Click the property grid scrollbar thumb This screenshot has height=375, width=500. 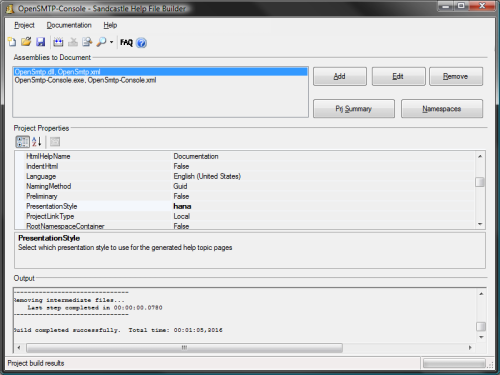(x=480, y=182)
